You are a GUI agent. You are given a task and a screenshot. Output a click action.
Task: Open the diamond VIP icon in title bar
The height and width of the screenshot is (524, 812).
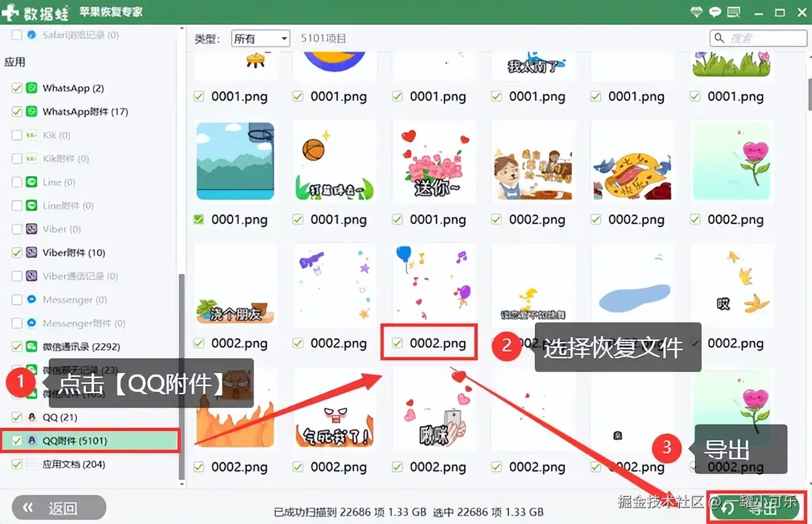point(697,12)
